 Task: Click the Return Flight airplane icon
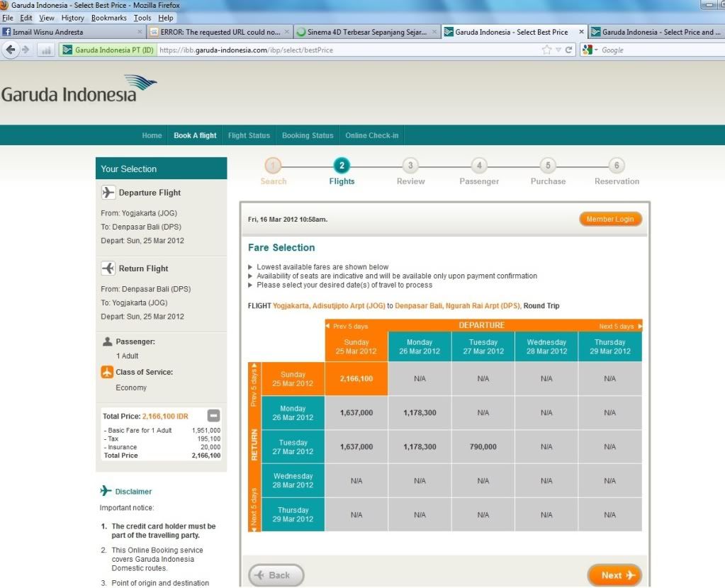tap(108, 268)
